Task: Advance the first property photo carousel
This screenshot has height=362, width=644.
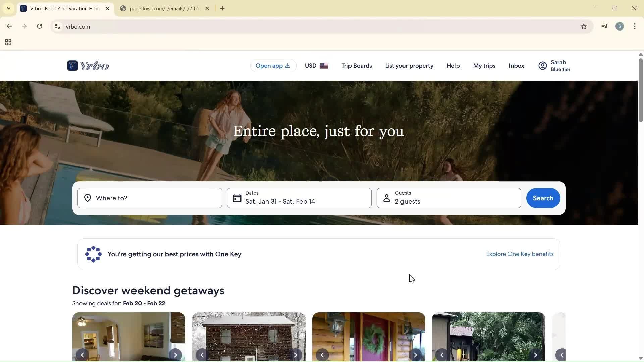Action: [175, 355]
